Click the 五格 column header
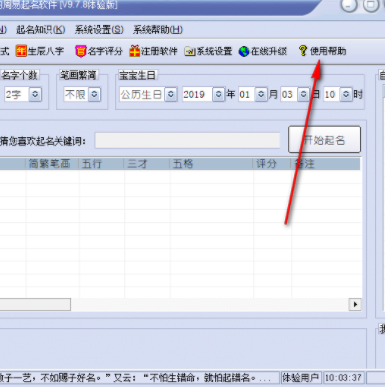The width and height of the screenshot is (385, 387). coord(211,164)
